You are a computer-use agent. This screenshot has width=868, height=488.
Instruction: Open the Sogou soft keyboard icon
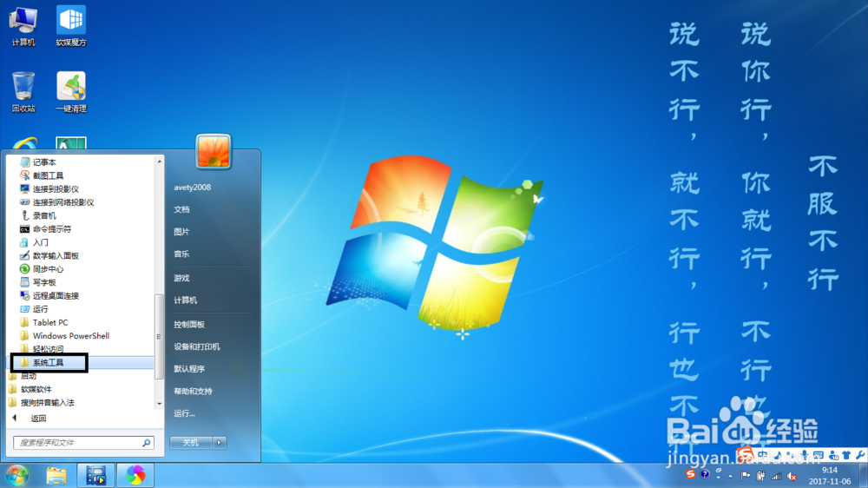[x=819, y=455]
